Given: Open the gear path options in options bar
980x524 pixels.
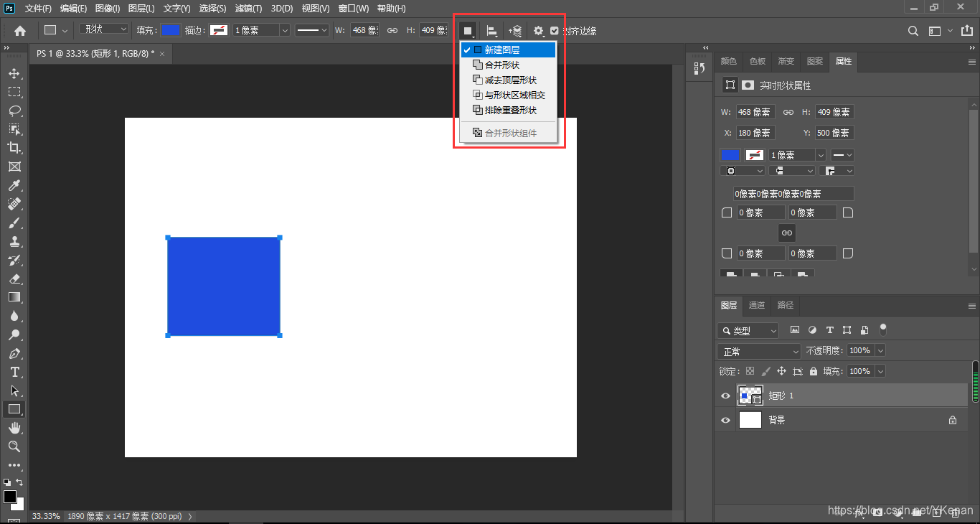Looking at the screenshot, I should pyautogui.click(x=539, y=31).
